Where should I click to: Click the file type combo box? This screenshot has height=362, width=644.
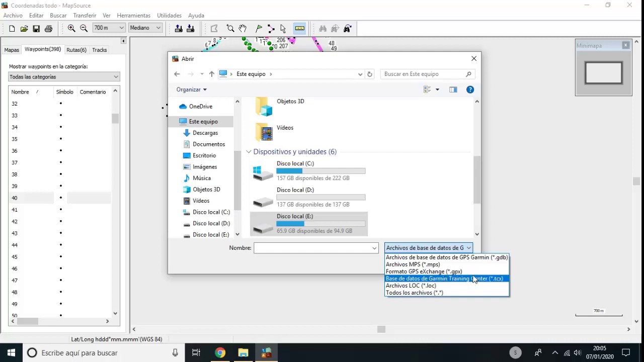[428, 248]
